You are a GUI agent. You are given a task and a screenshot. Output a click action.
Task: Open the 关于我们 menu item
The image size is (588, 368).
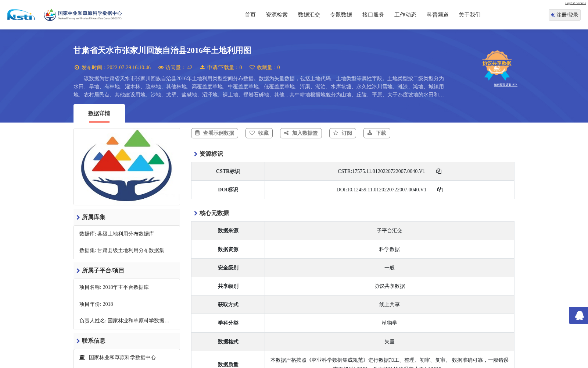click(x=470, y=15)
